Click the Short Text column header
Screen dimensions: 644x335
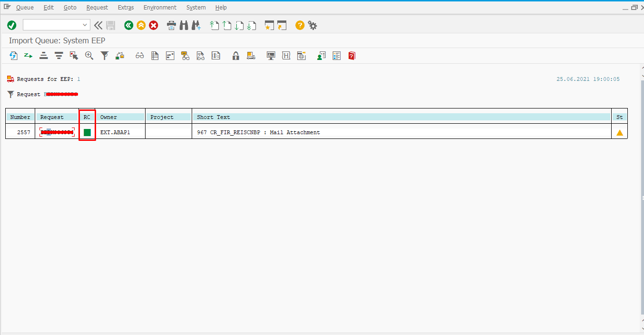click(x=401, y=117)
